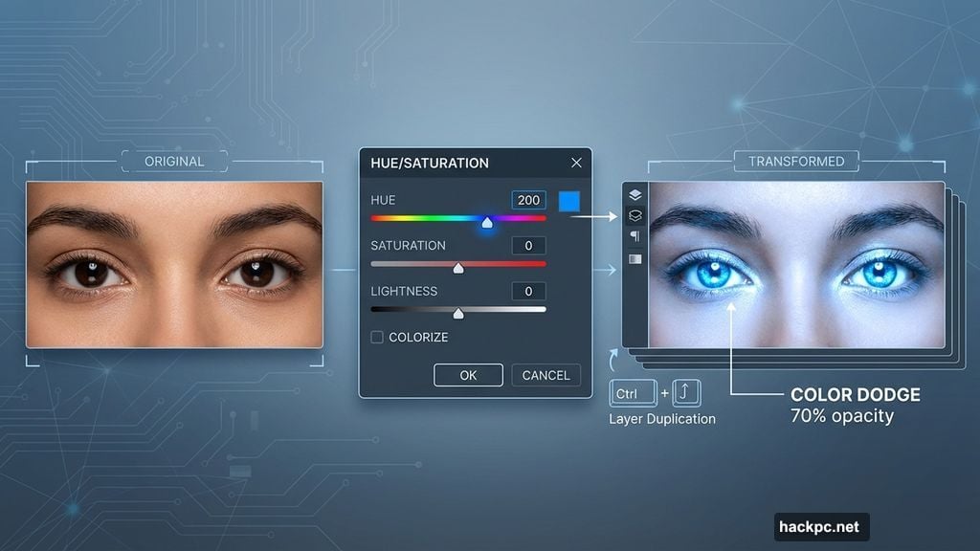980x551 pixels.
Task: Expand the TRANSFORMED label frame
Action: (x=797, y=161)
